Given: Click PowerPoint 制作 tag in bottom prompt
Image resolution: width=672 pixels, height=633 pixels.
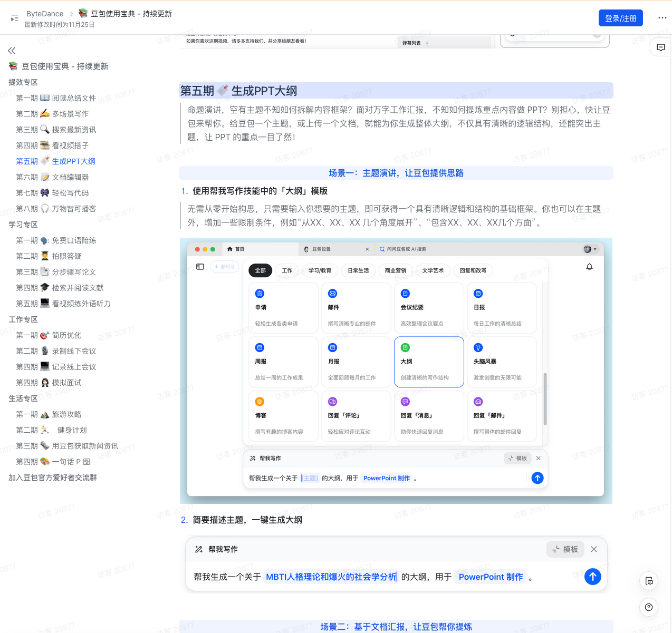Looking at the screenshot, I should pyautogui.click(x=491, y=577).
